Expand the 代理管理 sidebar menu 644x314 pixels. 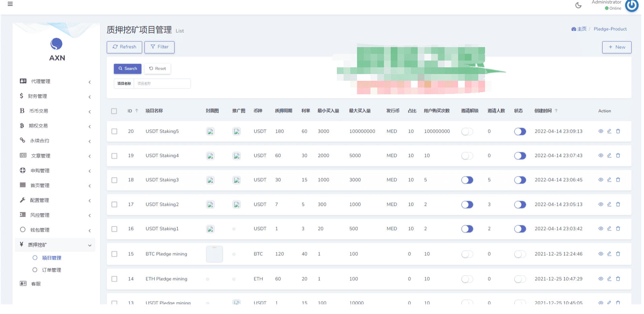point(56,81)
